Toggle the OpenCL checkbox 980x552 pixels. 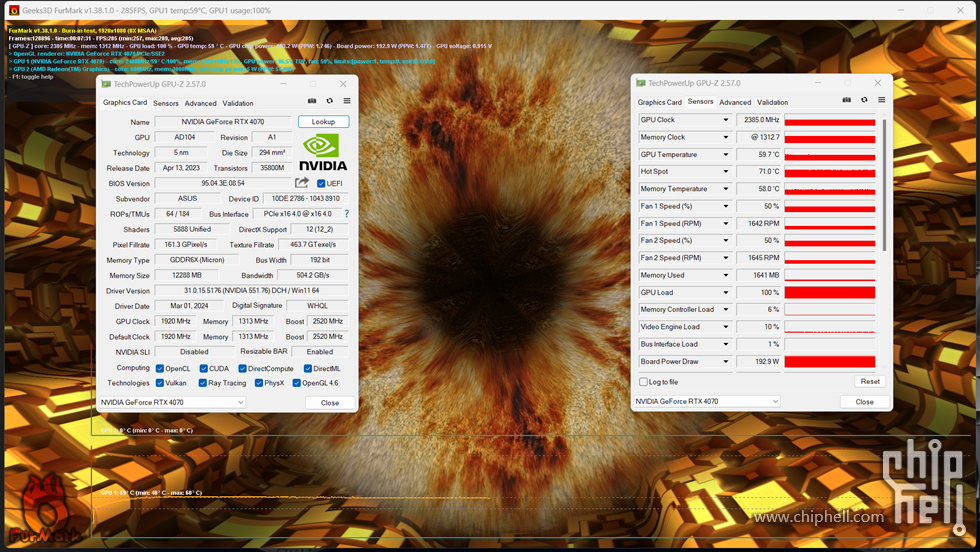point(159,369)
